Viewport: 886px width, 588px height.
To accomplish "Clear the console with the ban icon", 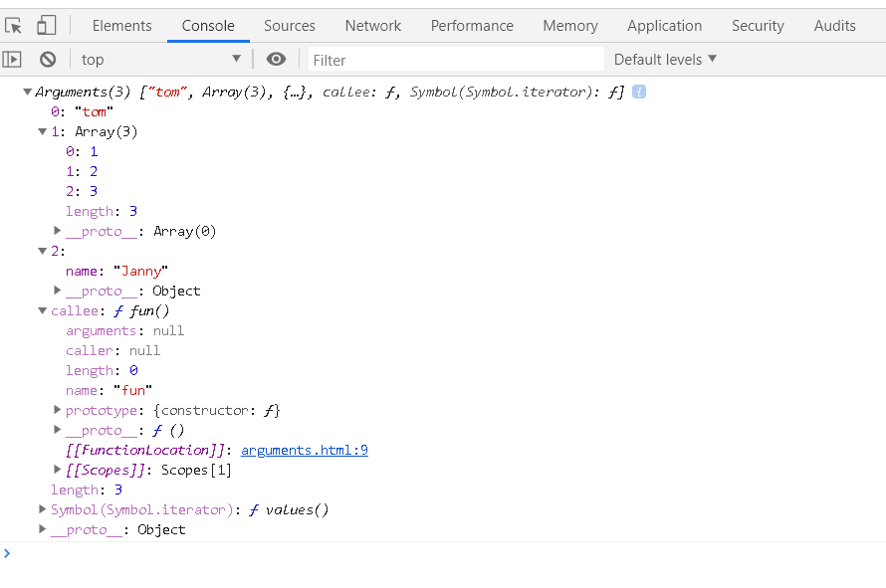I will (48, 60).
